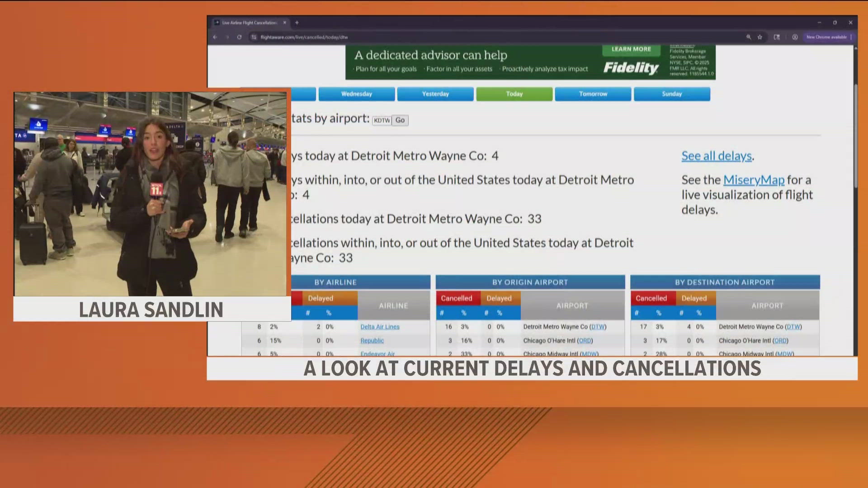Switch to the Tomorrow tab
The height and width of the screenshot is (488, 868).
pos(593,94)
